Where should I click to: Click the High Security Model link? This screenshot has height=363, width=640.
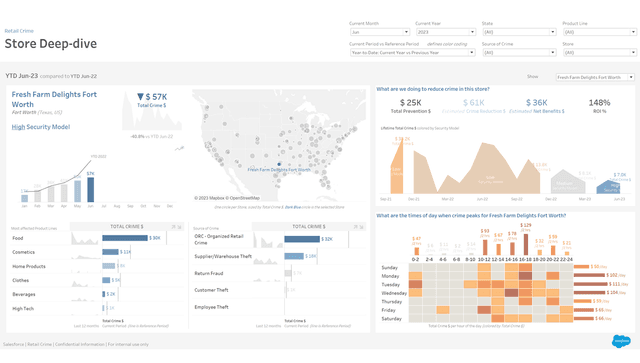[41, 127]
